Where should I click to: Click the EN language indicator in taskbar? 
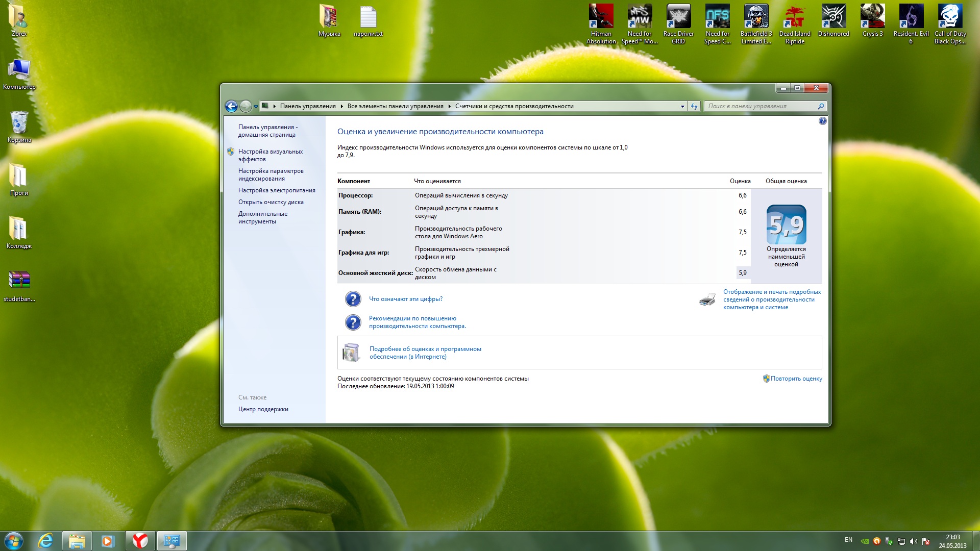[x=848, y=540]
